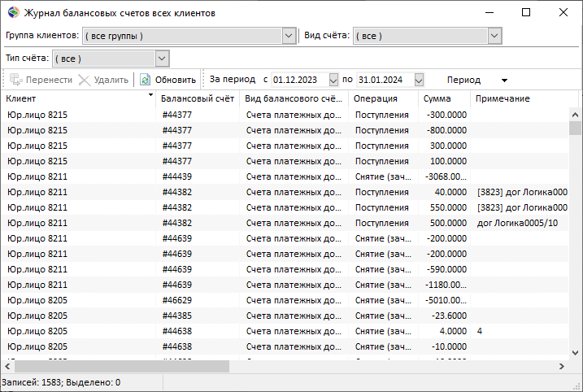Click the vertical scrollbar thumb
Screen dimensions: 583x392
[x=575, y=128]
